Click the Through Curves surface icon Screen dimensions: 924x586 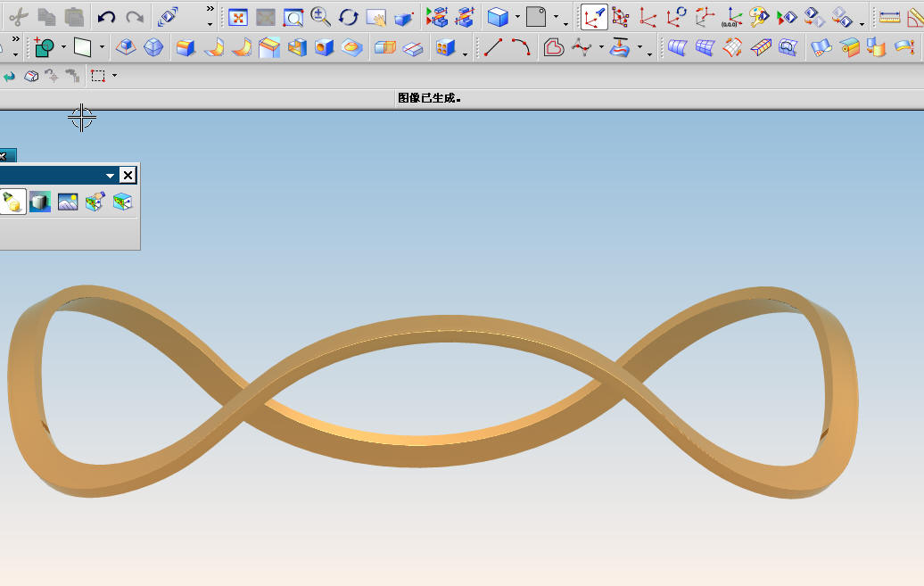point(677,47)
